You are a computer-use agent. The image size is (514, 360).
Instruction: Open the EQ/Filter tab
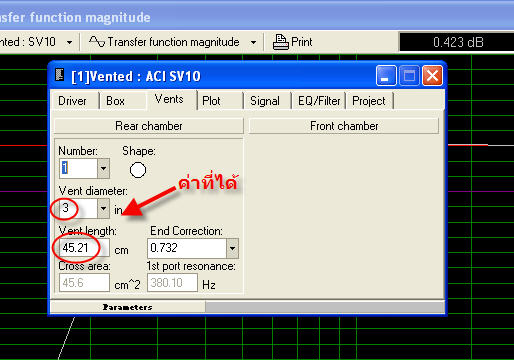pos(319,101)
